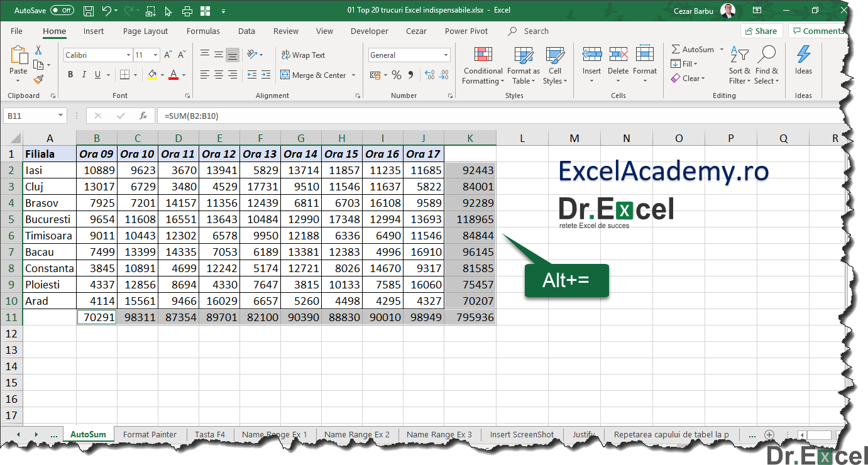Open Conditional Formatting
The height and width of the screenshot is (465, 868).
(483, 65)
